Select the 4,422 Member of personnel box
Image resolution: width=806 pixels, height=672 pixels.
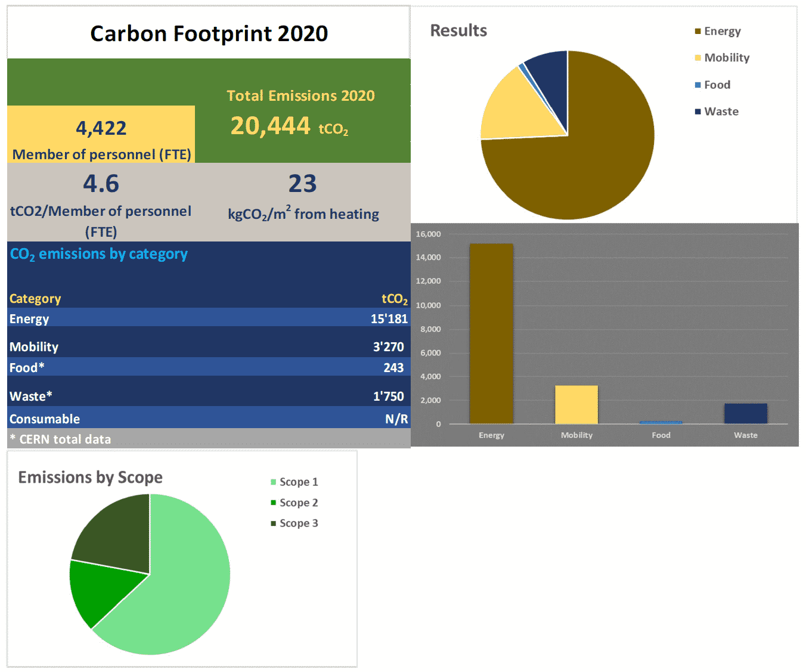pos(101,135)
